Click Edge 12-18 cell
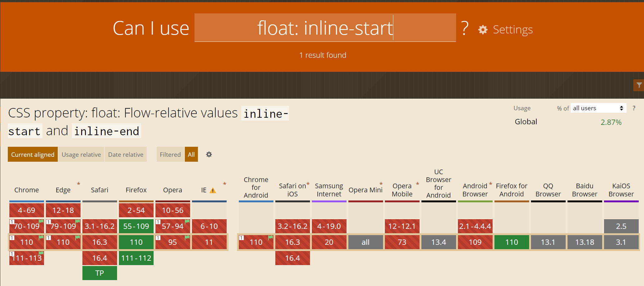The height and width of the screenshot is (286, 644). 63,210
